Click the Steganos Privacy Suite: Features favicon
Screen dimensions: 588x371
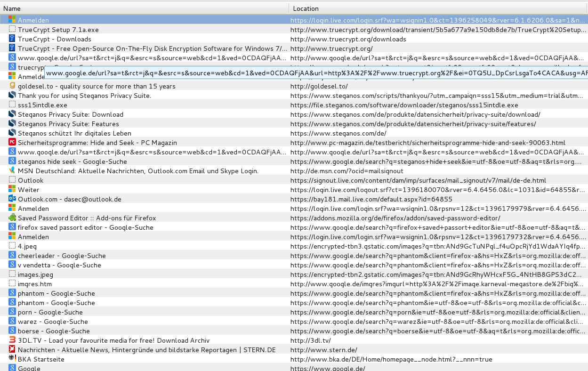pyautogui.click(x=12, y=124)
